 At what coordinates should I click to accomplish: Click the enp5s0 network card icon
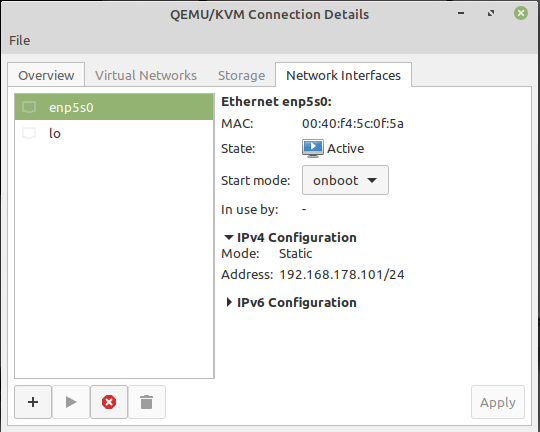29,107
